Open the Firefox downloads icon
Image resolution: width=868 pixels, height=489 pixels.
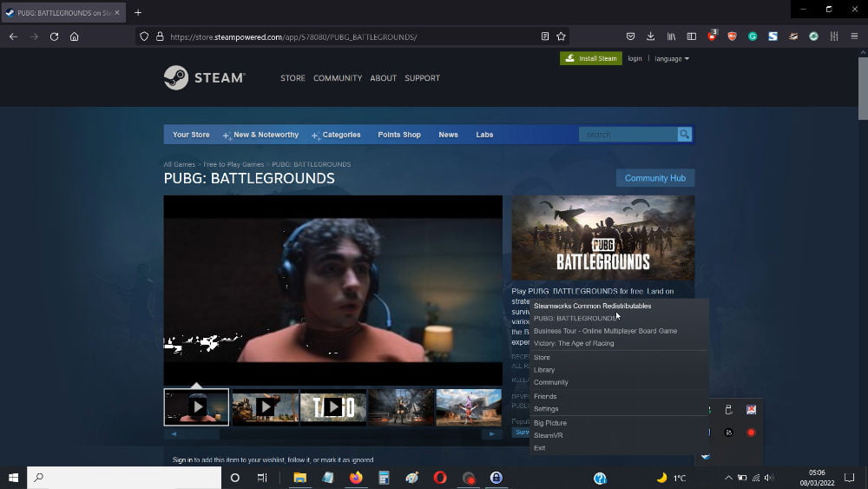[650, 36]
